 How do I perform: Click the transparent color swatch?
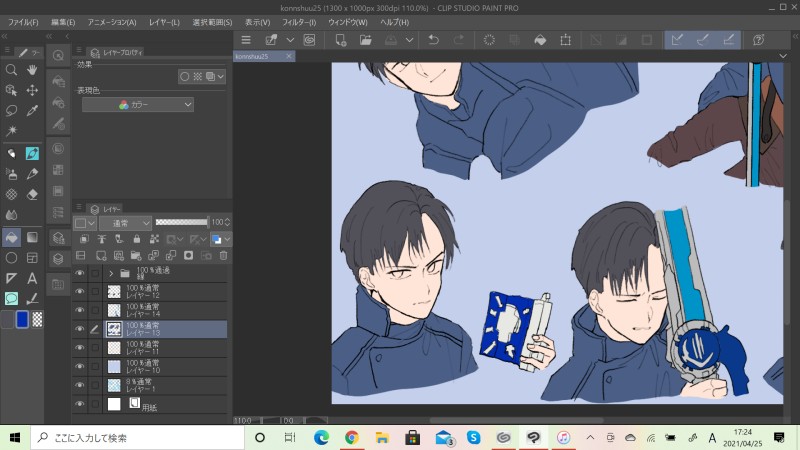37,319
